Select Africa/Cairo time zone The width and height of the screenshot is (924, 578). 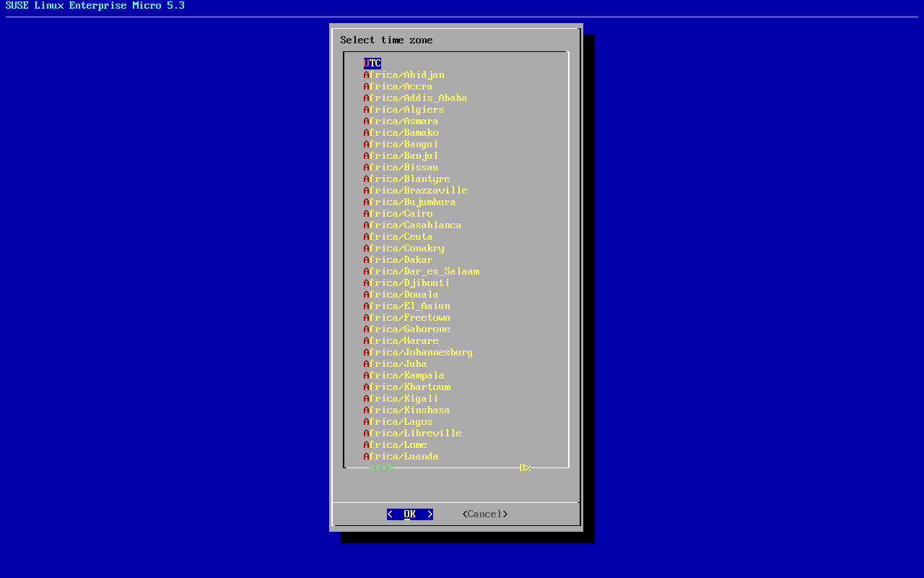point(398,214)
